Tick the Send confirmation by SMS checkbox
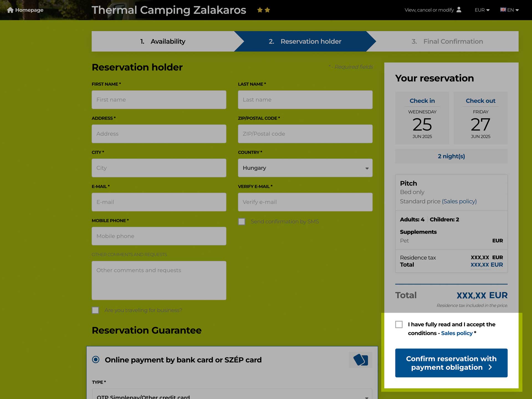This screenshot has width=532, height=399. tap(242, 222)
